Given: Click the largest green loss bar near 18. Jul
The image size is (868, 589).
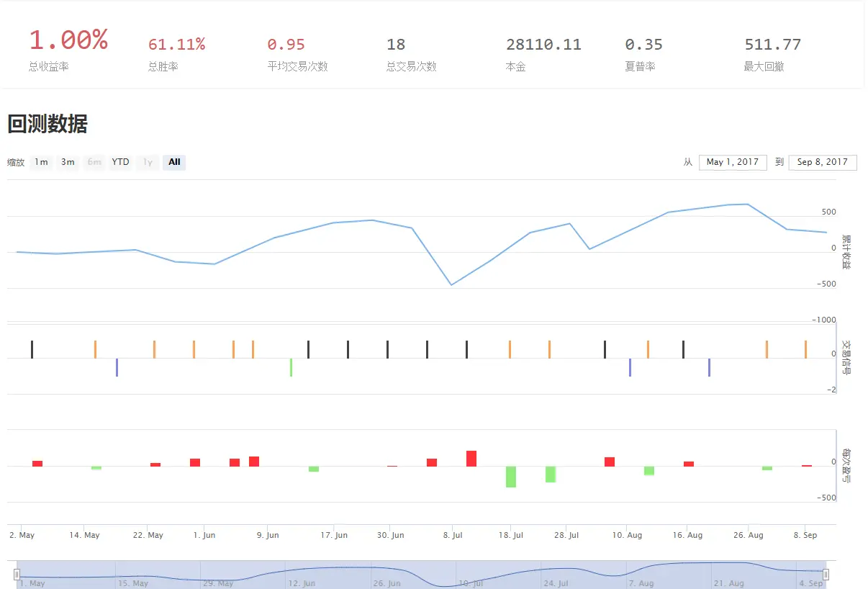Looking at the screenshot, I should point(511,477).
